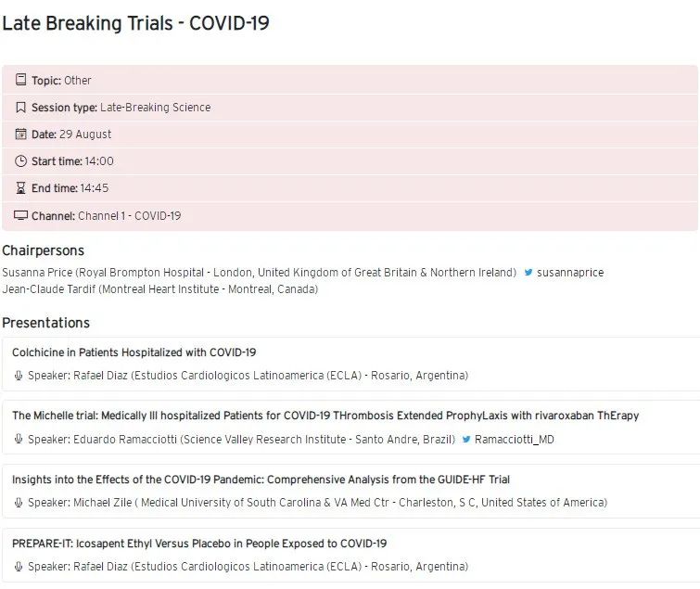The image size is (700, 589).
Task: Click the Late-Breaking Science session type text
Action: point(155,108)
